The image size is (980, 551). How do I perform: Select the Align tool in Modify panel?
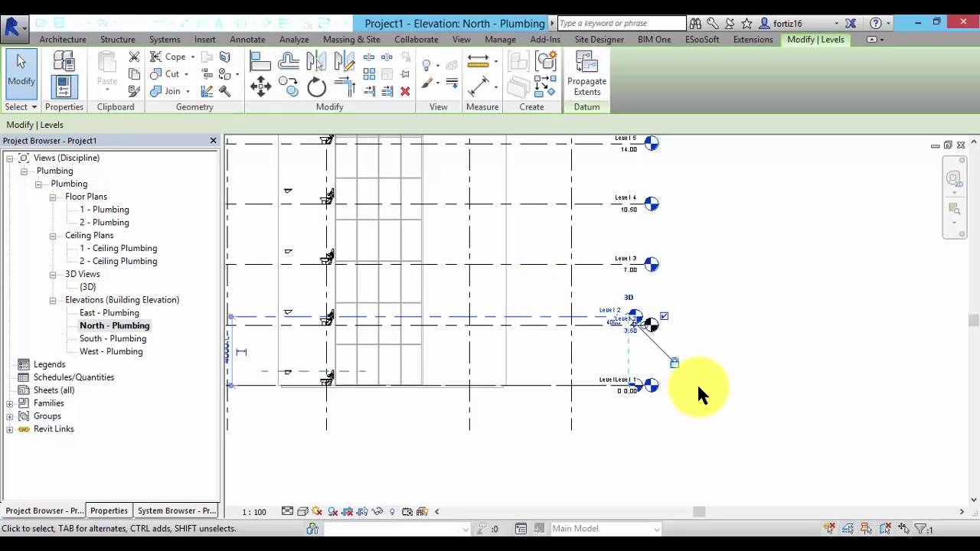[260, 61]
